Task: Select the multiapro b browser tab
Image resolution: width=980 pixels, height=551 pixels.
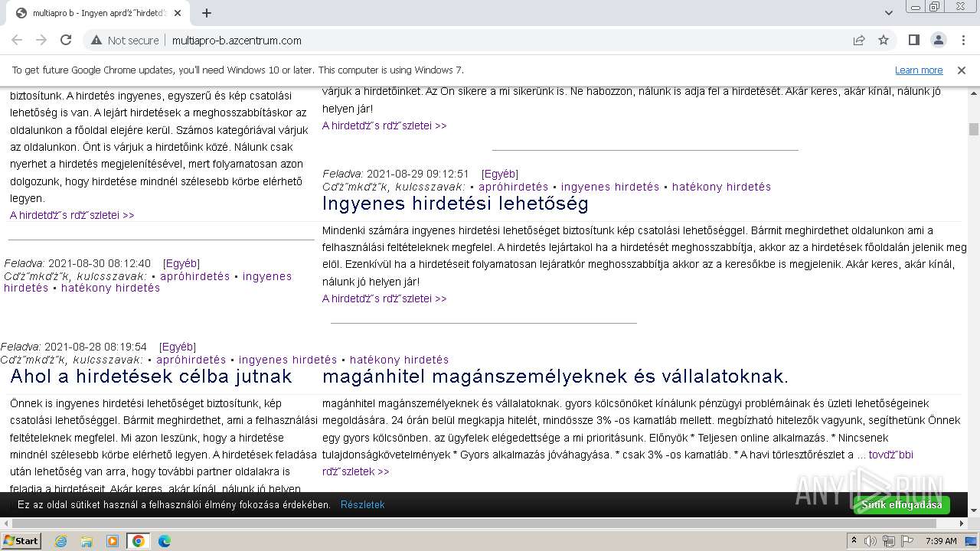Action: tap(98, 13)
